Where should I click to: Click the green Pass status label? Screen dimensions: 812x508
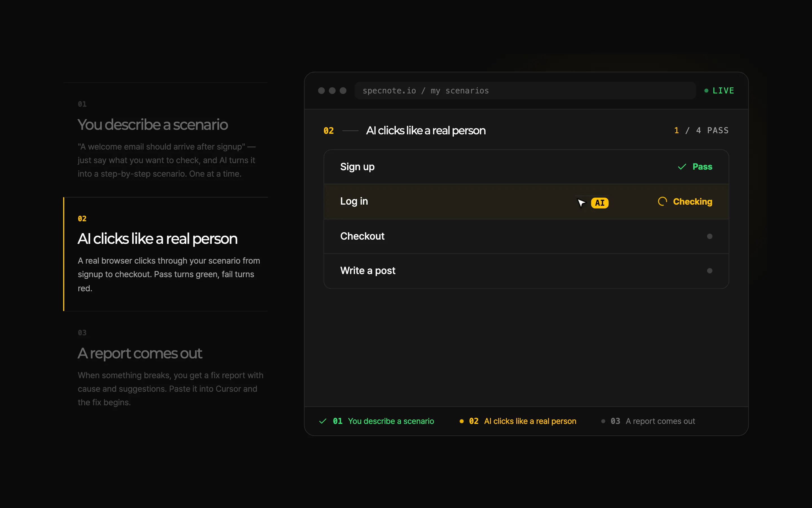702,167
